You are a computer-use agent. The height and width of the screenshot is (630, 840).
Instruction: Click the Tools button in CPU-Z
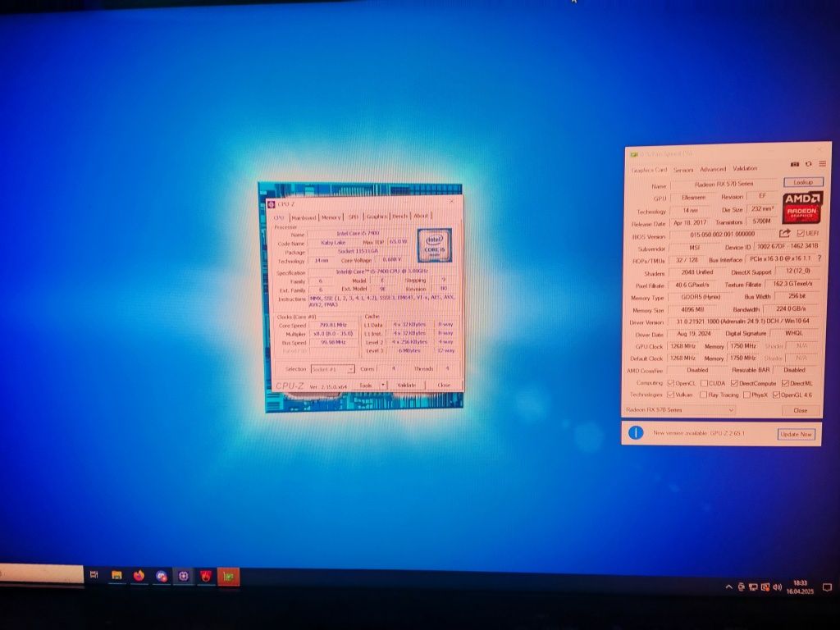pyautogui.click(x=366, y=386)
